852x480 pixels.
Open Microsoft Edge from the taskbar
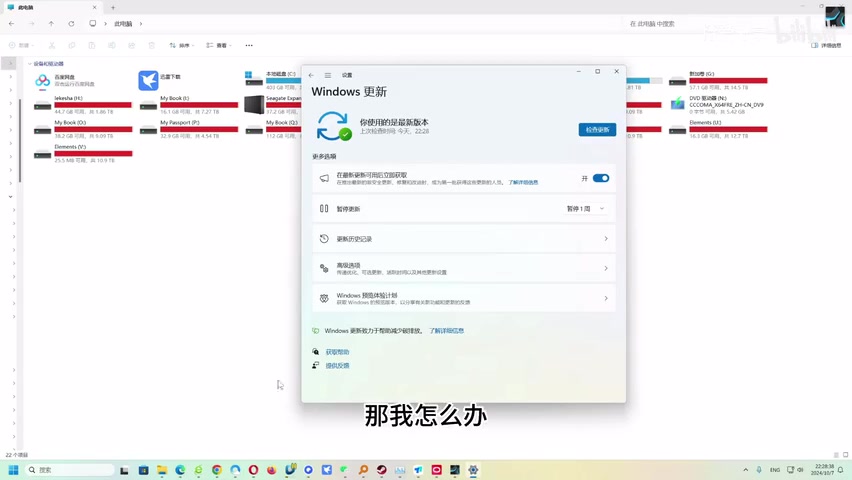coord(180,470)
